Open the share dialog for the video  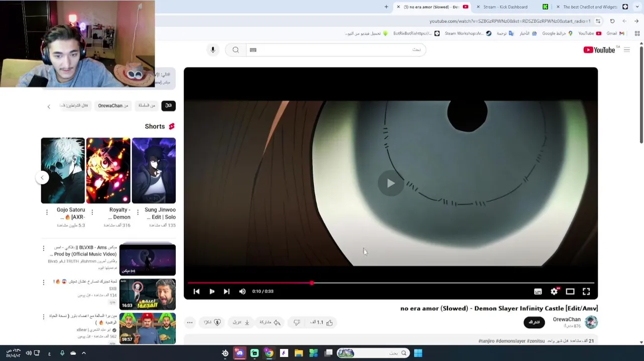click(270, 322)
